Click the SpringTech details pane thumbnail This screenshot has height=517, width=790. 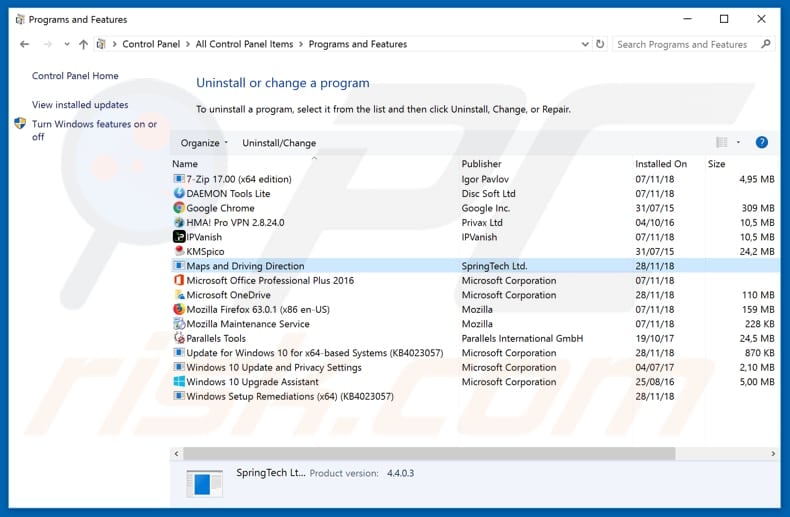tap(204, 483)
